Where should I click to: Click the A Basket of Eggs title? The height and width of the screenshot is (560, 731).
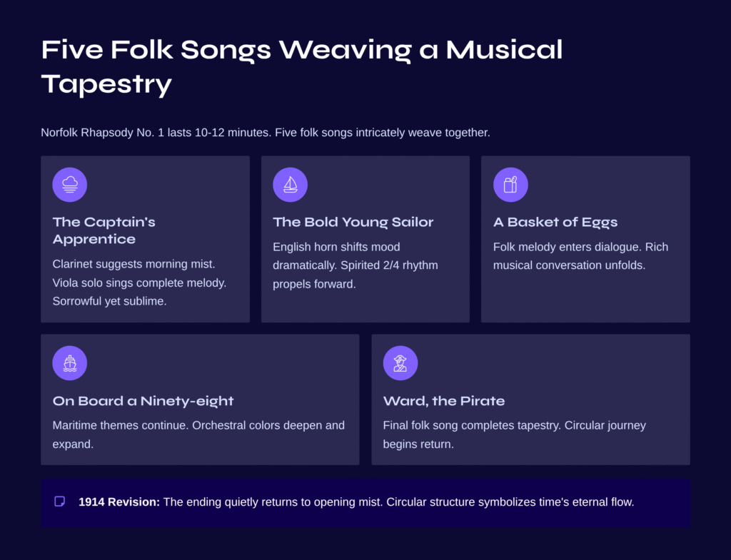point(555,222)
